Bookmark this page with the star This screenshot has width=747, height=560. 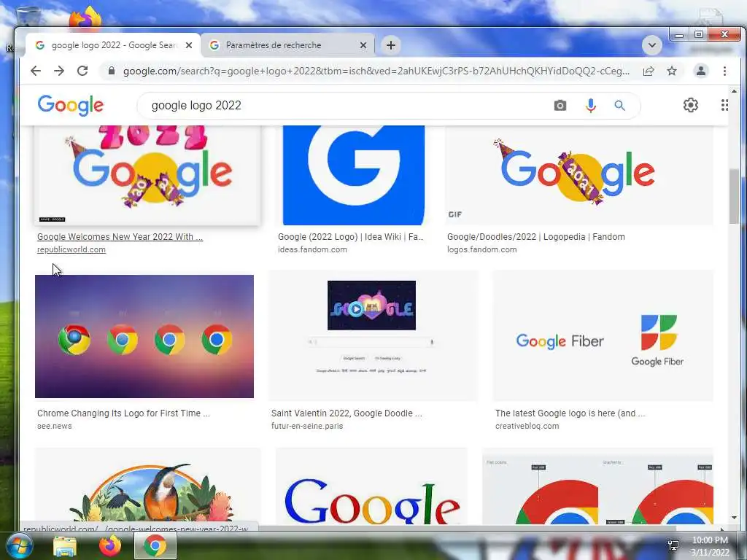coord(672,71)
